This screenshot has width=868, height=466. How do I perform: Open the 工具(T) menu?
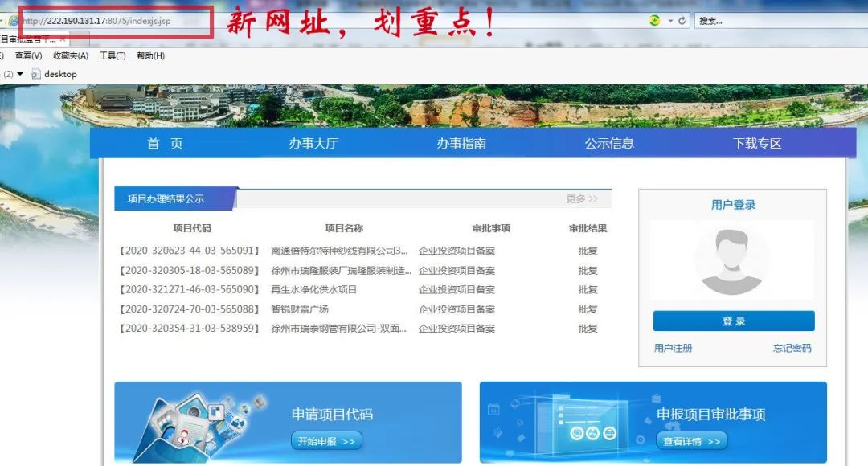coord(113,55)
